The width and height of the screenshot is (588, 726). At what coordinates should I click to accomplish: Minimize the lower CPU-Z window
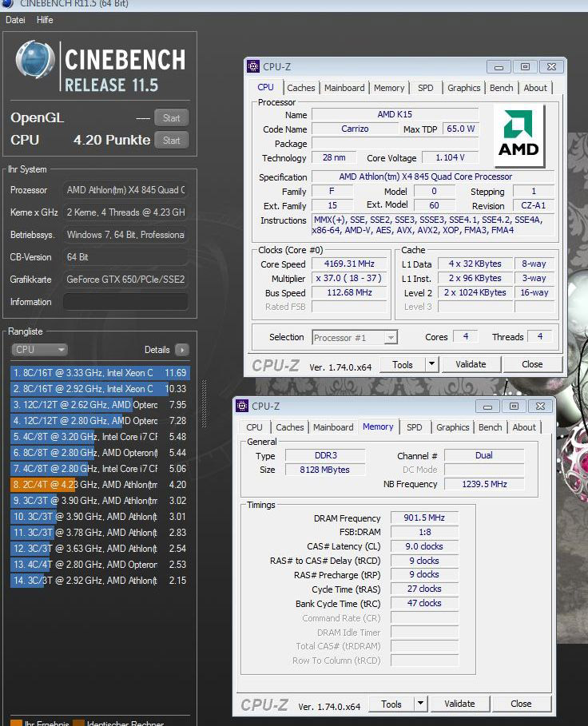click(x=488, y=407)
